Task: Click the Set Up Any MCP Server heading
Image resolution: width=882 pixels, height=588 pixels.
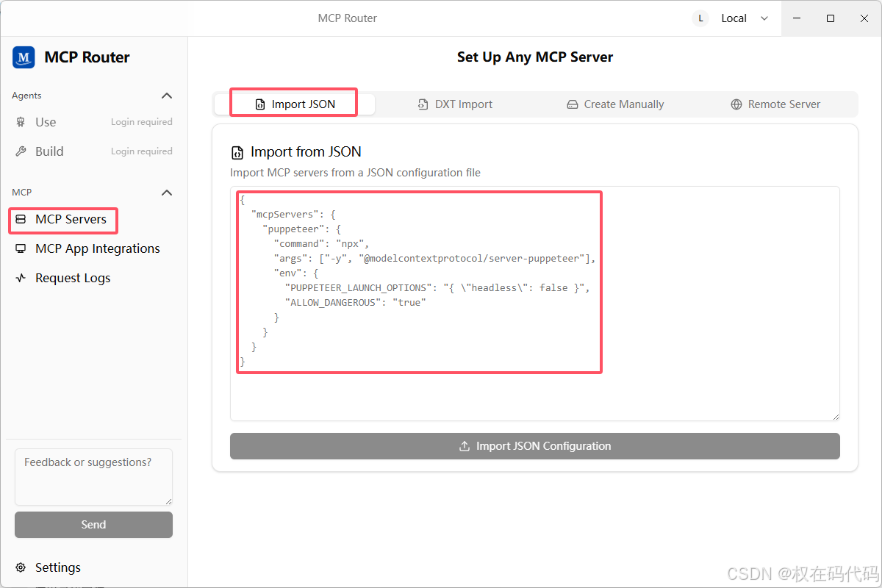Action: click(x=535, y=57)
